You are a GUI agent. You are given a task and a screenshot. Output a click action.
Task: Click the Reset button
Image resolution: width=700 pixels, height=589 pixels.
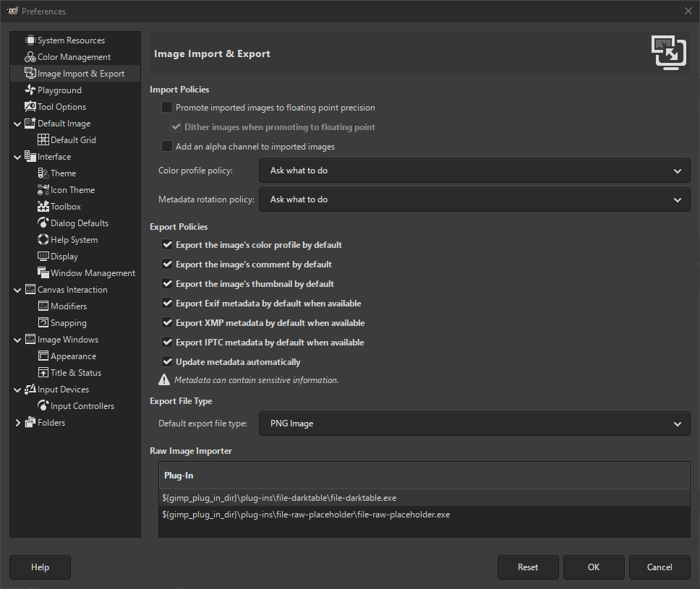(x=528, y=567)
